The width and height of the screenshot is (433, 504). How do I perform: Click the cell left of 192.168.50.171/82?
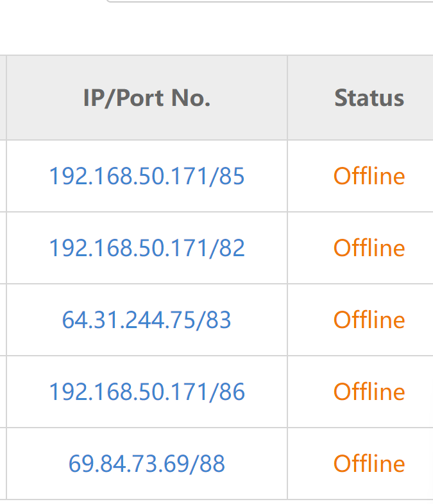click(3, 248)
